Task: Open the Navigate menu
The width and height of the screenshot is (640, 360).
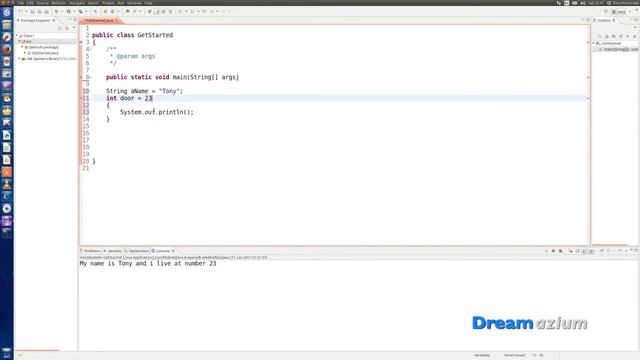Action: [77, 3]
